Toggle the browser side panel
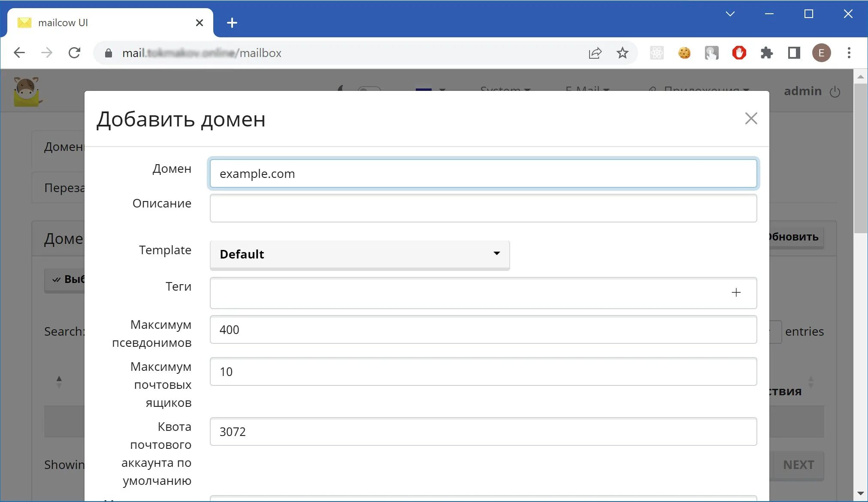 [794, 53]
